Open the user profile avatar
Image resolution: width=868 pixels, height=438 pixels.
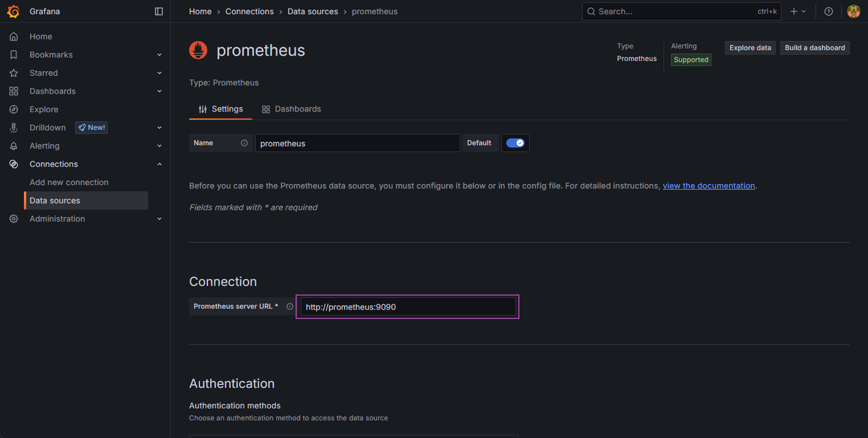click(x=853, y=11)
